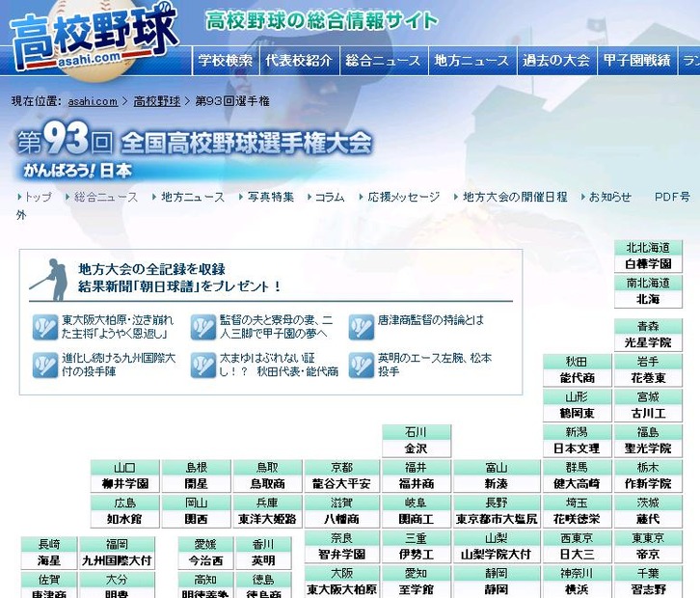700x598 pixels.
Task: Select 宮城 古川工 tile
Action: click(x=648, y=405)
